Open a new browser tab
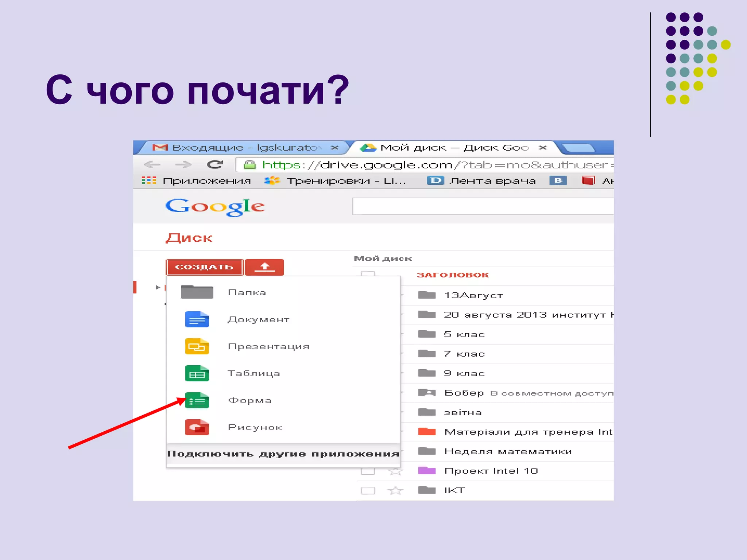747x560 pixels. (x=578, y=148)
